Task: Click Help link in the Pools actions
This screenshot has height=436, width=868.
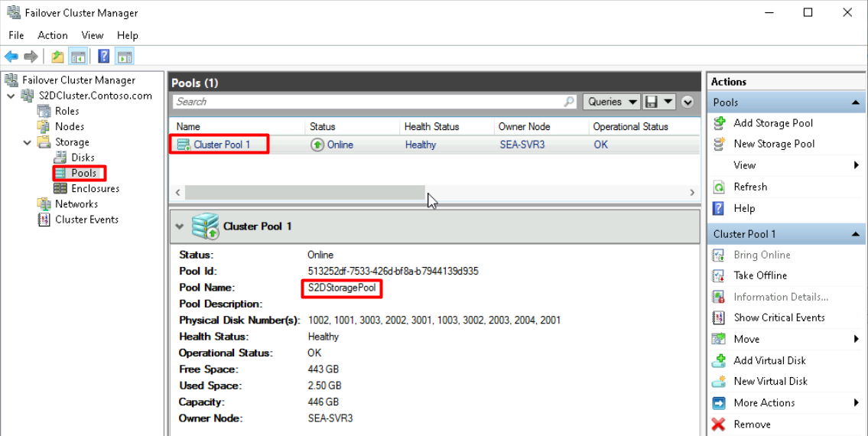Action: point(744,208)
